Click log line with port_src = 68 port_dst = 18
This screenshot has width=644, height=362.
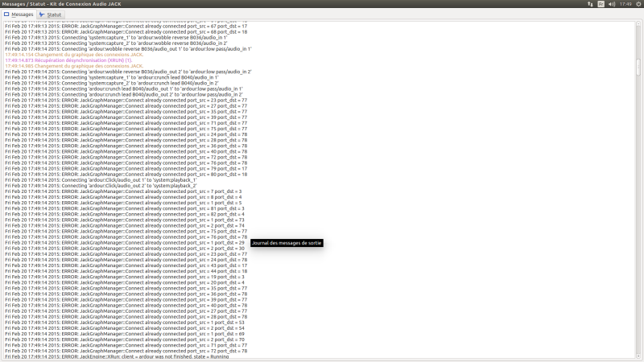coord(126,32)
